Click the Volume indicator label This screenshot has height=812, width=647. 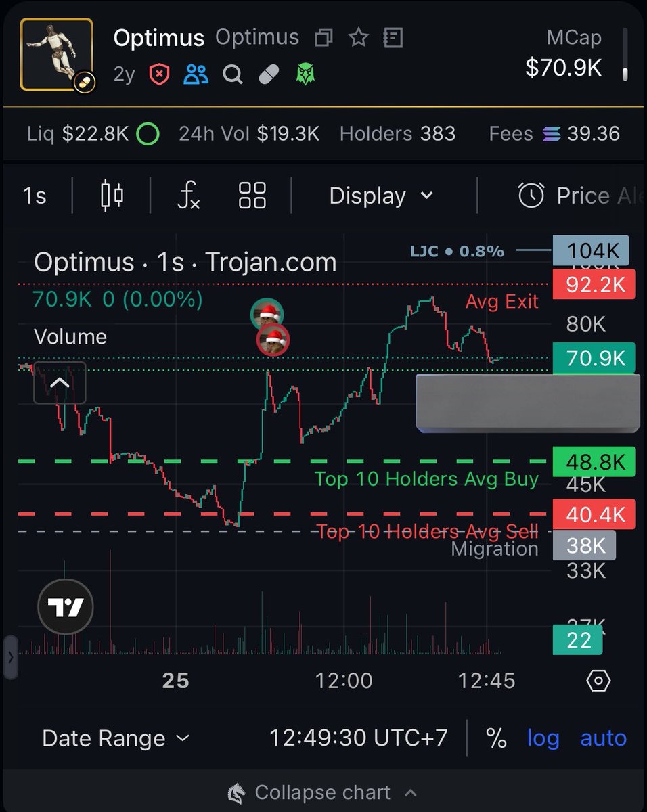(x=70, y=336)
